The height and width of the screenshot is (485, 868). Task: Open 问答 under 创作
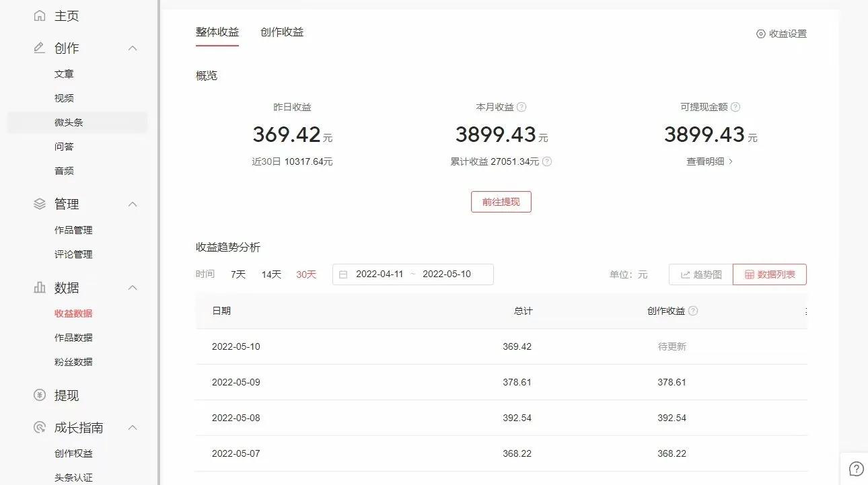[x=64, y=147]
